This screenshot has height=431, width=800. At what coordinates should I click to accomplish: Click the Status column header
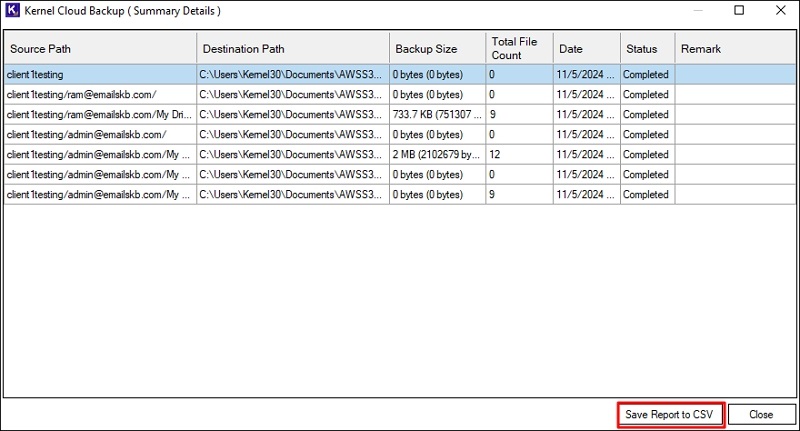[x=647, y=48]
